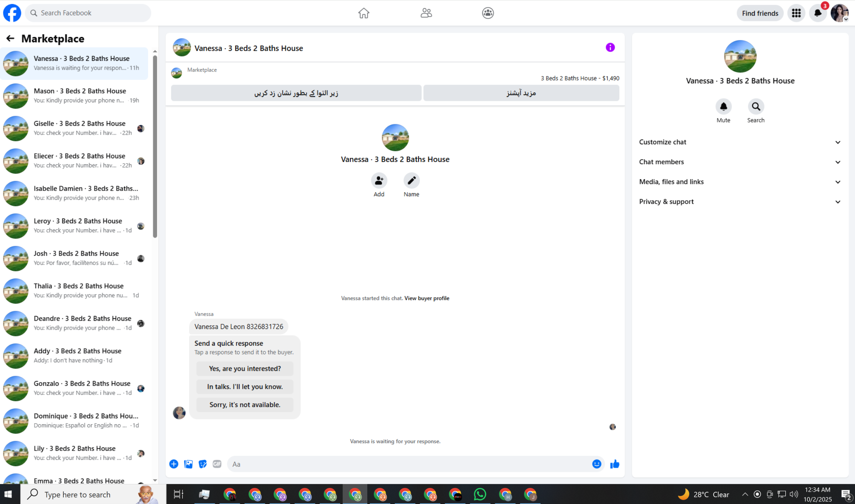
Task: Open Privacy & support dropdown
Action: (x=740, y=202)
